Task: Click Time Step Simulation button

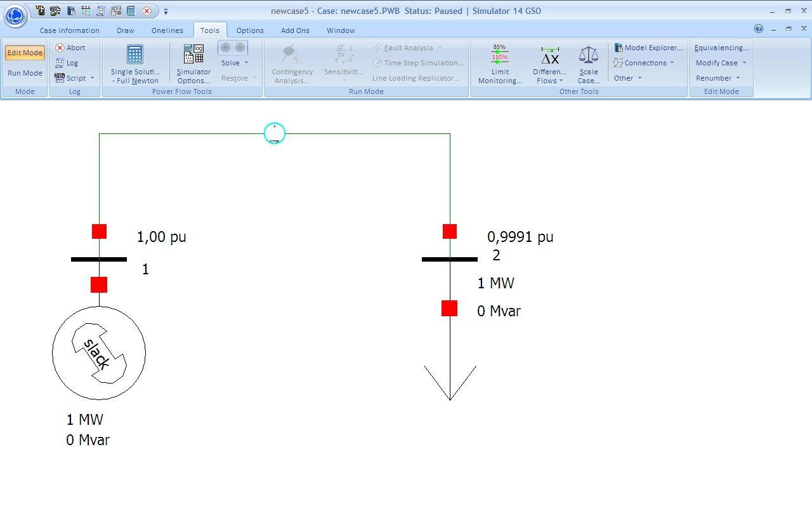Action: pyautogui.click(x=418, y=63)
